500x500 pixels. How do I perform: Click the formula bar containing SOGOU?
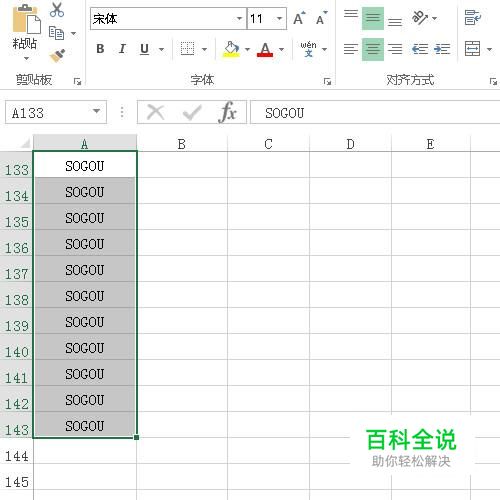coord(375,113)
